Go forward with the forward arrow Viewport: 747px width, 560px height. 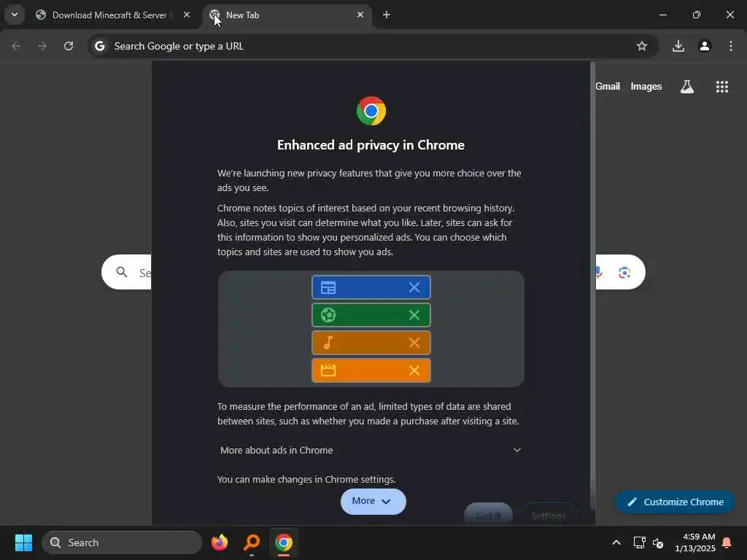(x=42, y=46)
